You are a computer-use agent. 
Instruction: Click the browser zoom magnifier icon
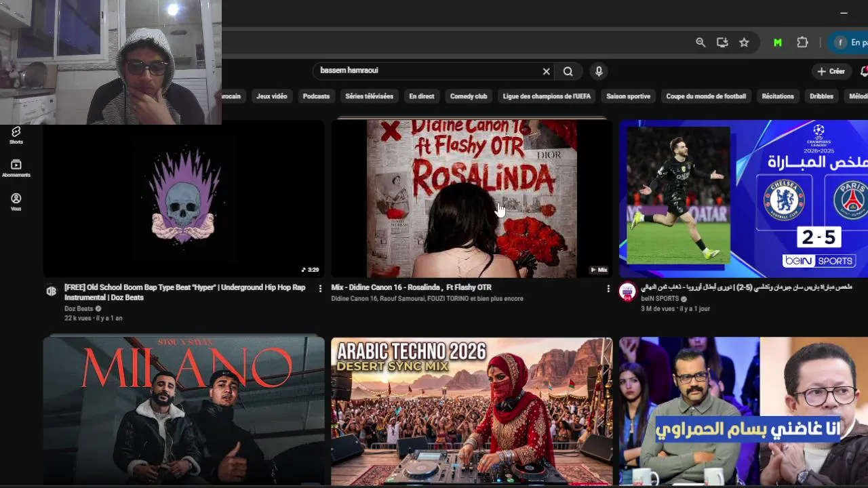tap(701, 43)
